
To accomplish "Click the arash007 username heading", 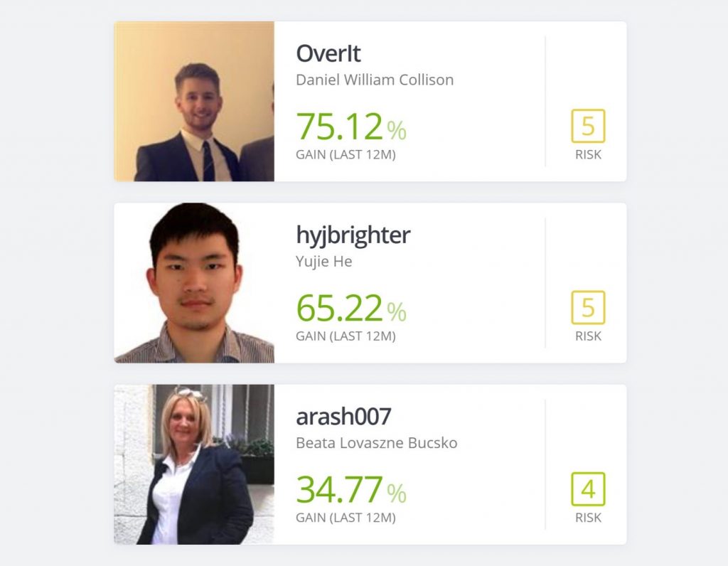I will [x=343, y=417].
